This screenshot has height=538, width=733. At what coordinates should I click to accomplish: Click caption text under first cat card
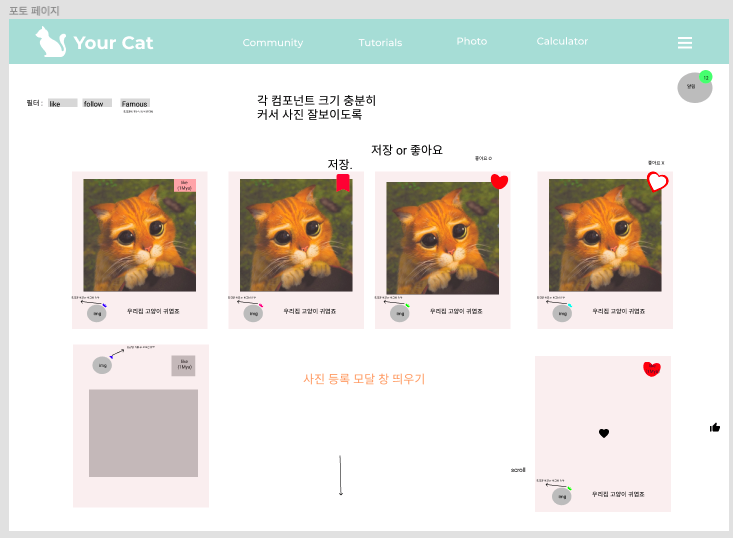153,311
